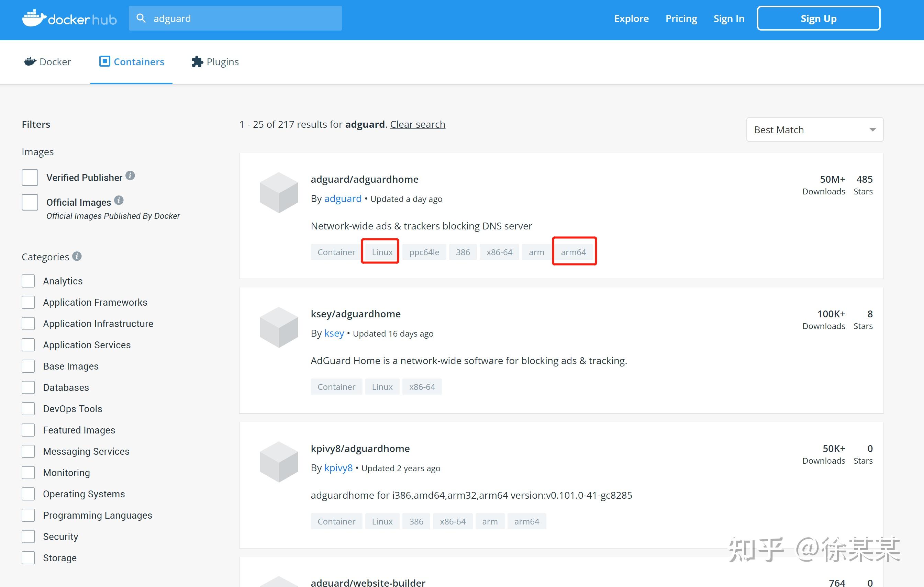Image resolution: width=924 pixels, height=587 pixels.
Task: Click the Sign Up button
Action: pyautogui.click(x=818, y=18)
